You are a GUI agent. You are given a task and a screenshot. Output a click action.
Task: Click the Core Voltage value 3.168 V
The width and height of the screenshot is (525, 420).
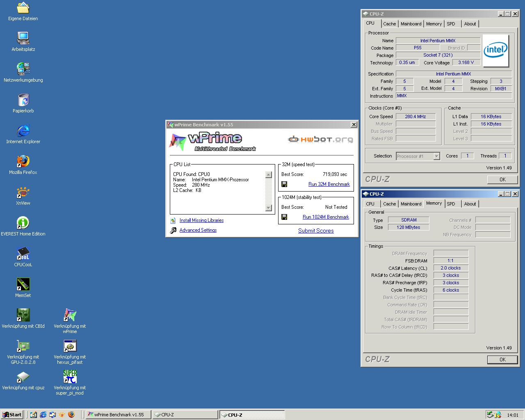[466, 62]
